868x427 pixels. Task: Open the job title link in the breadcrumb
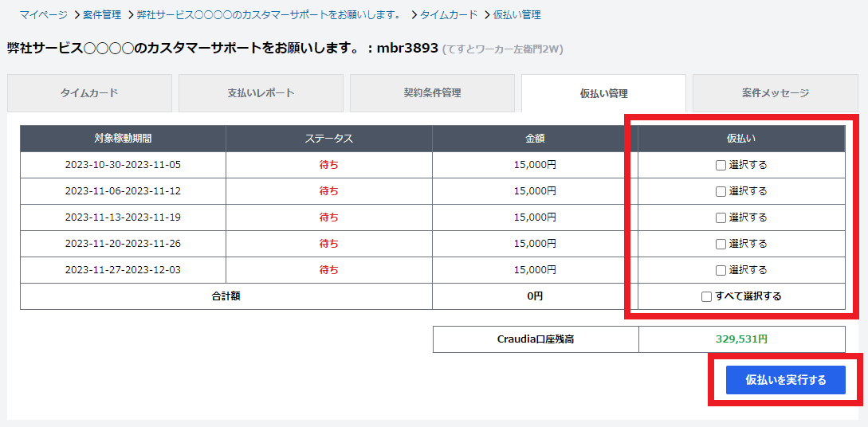tap(269, 15)
